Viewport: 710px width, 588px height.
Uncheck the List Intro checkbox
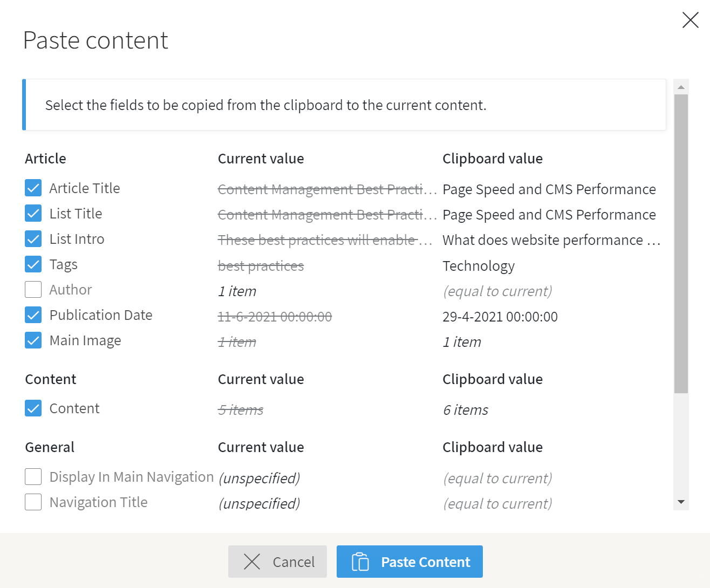[x=33, y=239]
